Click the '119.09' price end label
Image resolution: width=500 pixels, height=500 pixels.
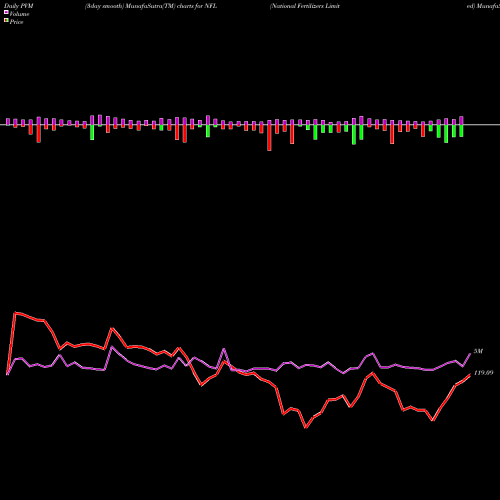pos(483,373)
